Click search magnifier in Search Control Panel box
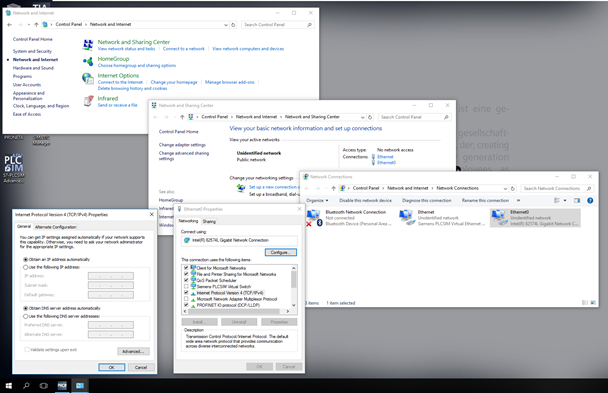608x393 pixels. pyautogui.click(x=309, y=25)
